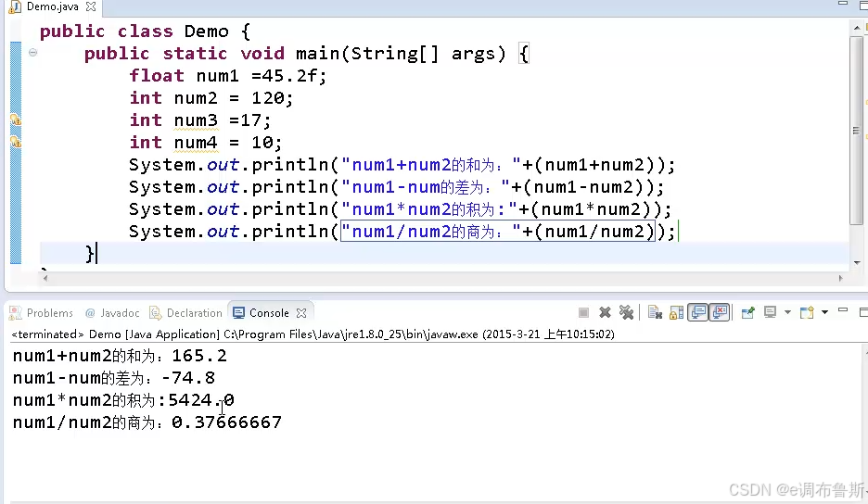Click console output line '165.2'
The image size is (868, 504).
pos(121,357)
